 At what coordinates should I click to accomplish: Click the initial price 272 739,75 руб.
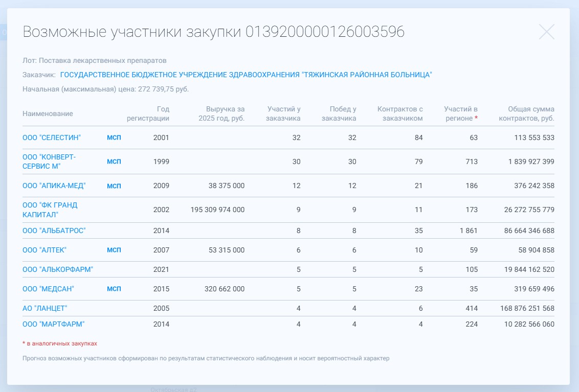(163, 89)
